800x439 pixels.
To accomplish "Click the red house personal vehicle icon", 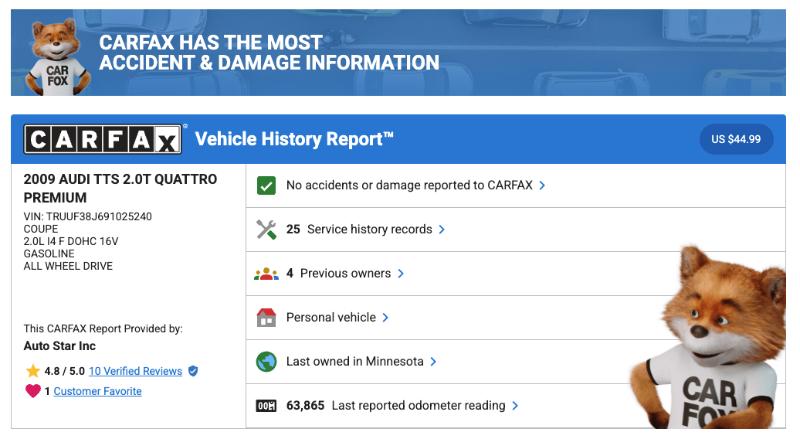I will 266,317.
